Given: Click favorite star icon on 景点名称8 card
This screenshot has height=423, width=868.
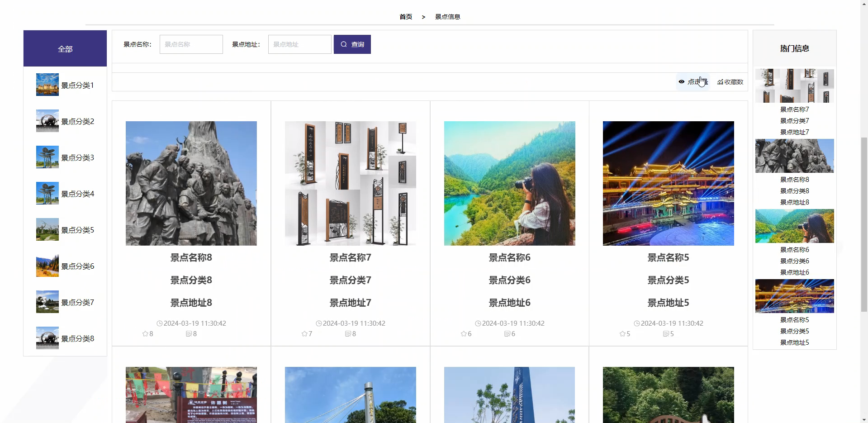Looking at the screenshot, I should [145, 334].
